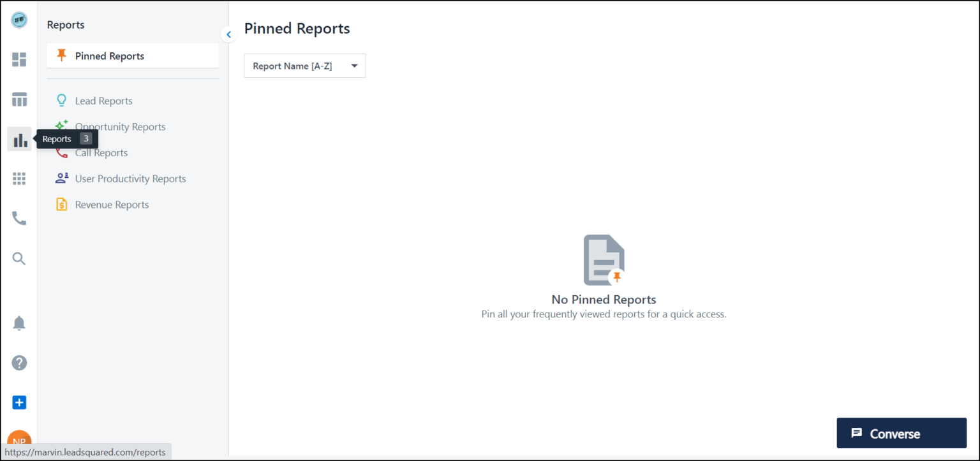
Task: Click the blue plus quick-add icon
Action: [19, 403]
